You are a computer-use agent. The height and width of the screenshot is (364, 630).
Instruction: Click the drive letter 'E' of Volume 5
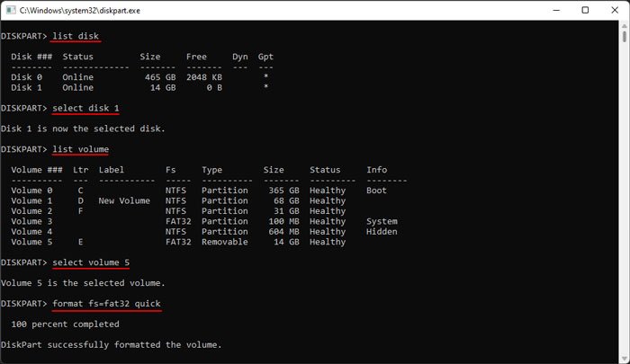point(81,242)
